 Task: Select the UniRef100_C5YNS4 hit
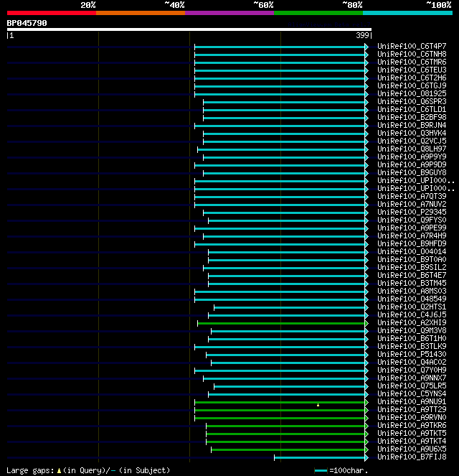412,393
